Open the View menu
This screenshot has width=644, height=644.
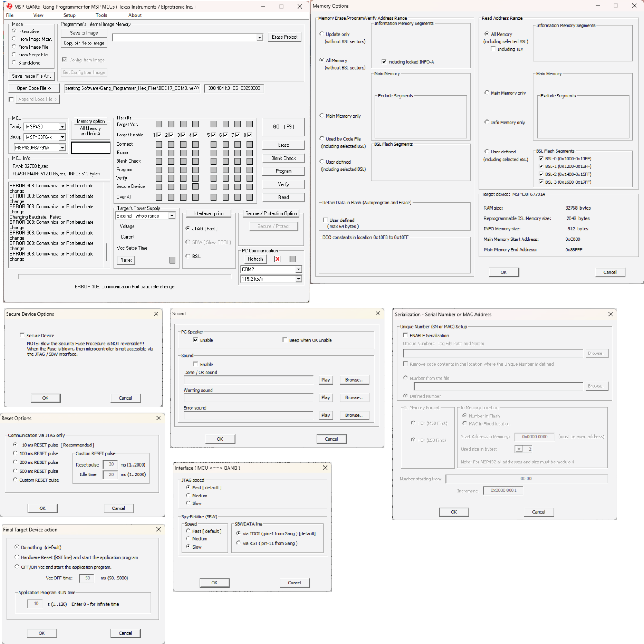pyautogui.click(x=38, y=15)
